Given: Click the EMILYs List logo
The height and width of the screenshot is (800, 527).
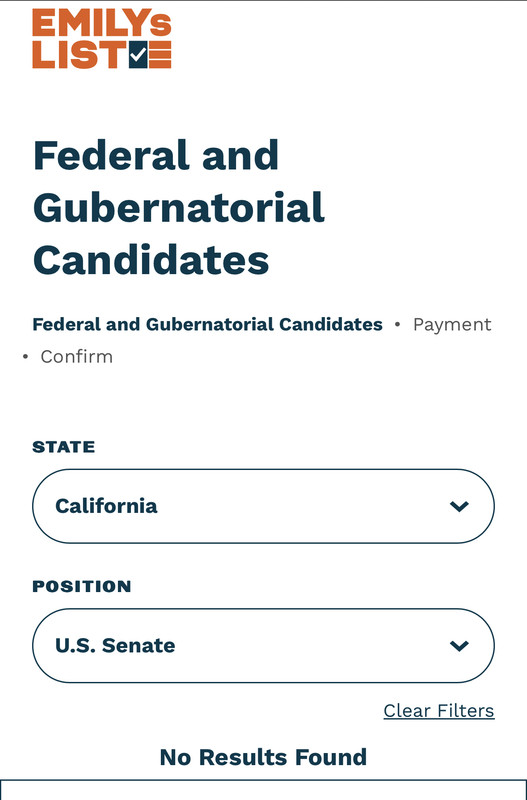Looking at the screenshot, I should pyautogui.click(x=102, y=38).
